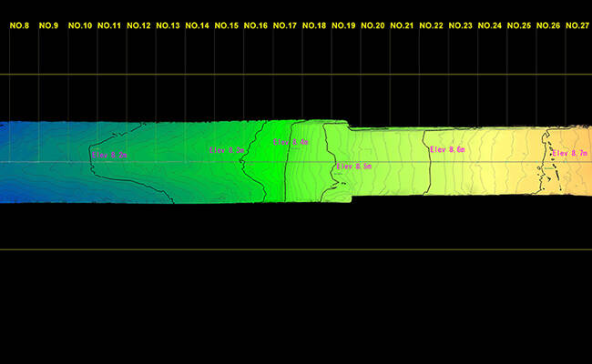Click station label NO.24
Viewport: 592px width, 364px height.
(x=490, y=26)
